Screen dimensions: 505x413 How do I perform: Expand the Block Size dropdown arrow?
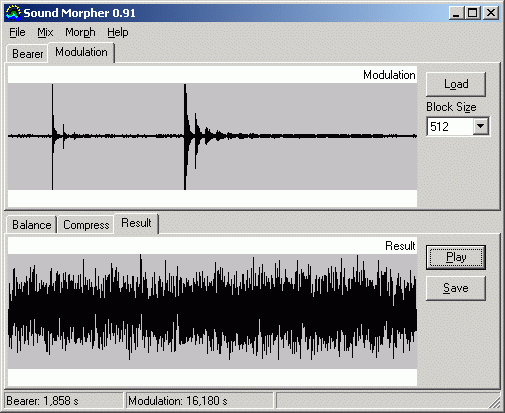[x=480, y=126]
